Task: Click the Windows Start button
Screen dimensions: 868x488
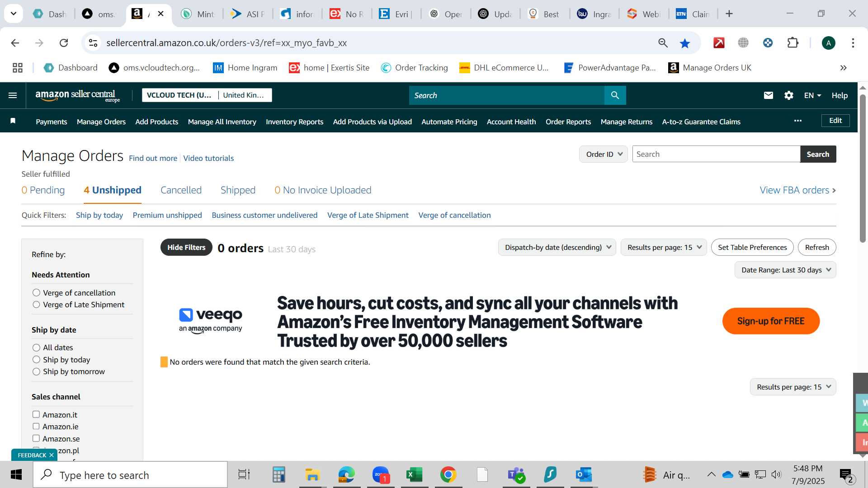Action: [16, 475]
